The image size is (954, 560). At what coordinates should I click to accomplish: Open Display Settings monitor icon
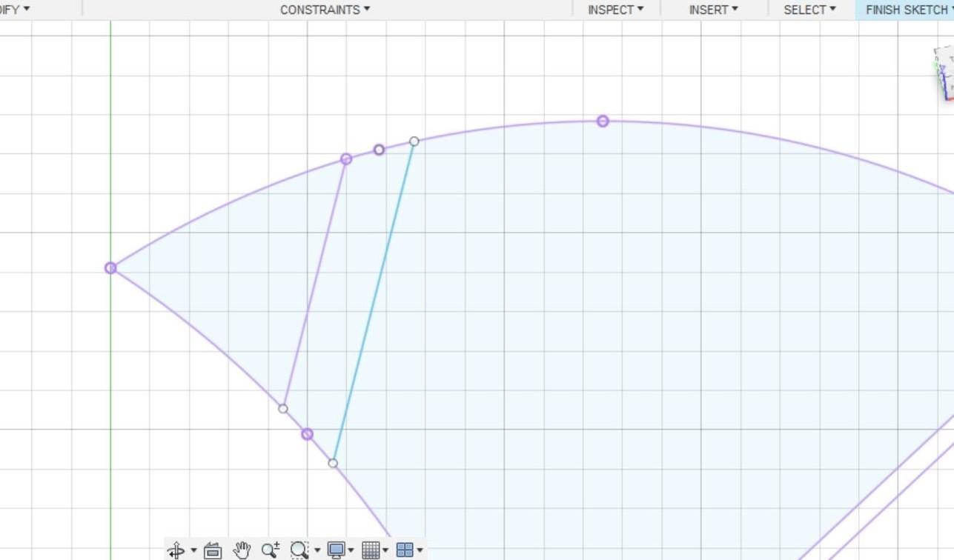point(336,550)
